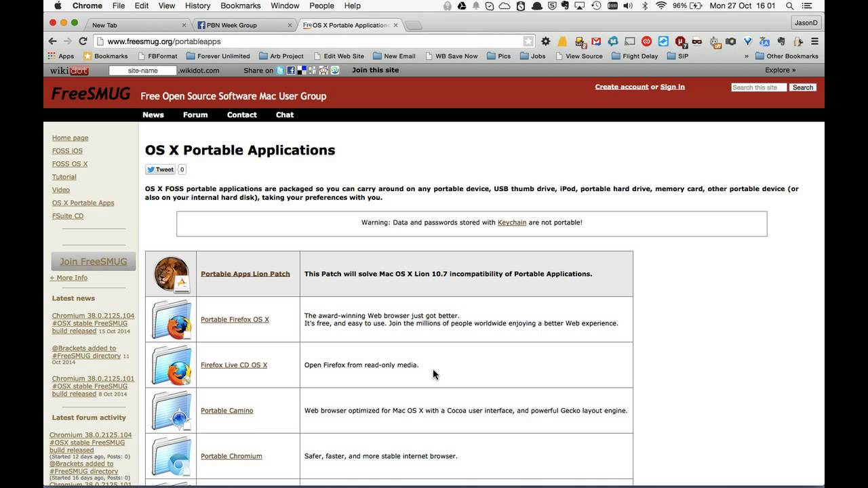The height and width of the screenshot is (488, 868).
Task: Click the Google Cast extension icon
Action: [x=630, y=41]
